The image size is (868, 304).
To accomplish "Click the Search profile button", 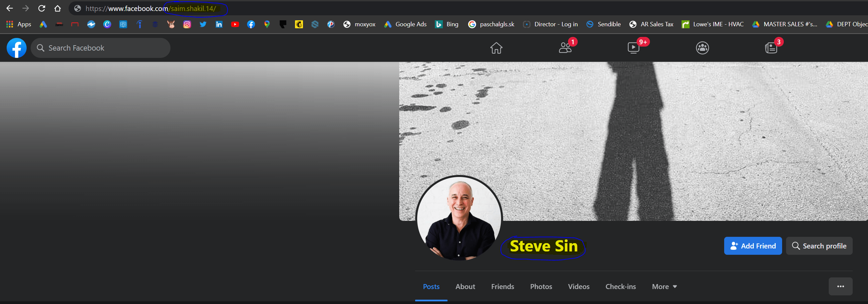I will [x=819, y=246].
